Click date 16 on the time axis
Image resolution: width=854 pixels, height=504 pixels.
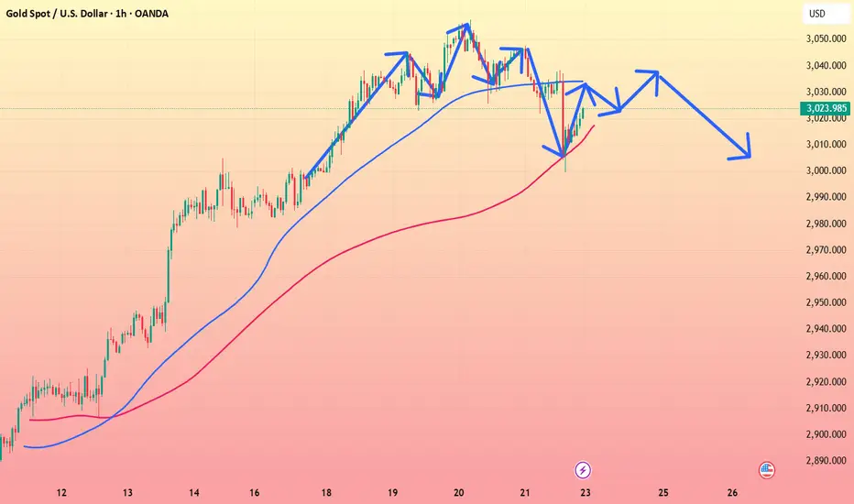click(255, 493)
